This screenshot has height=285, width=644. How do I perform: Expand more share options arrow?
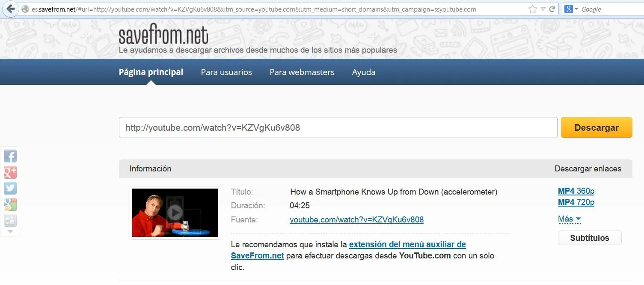(x=10, y=231)
